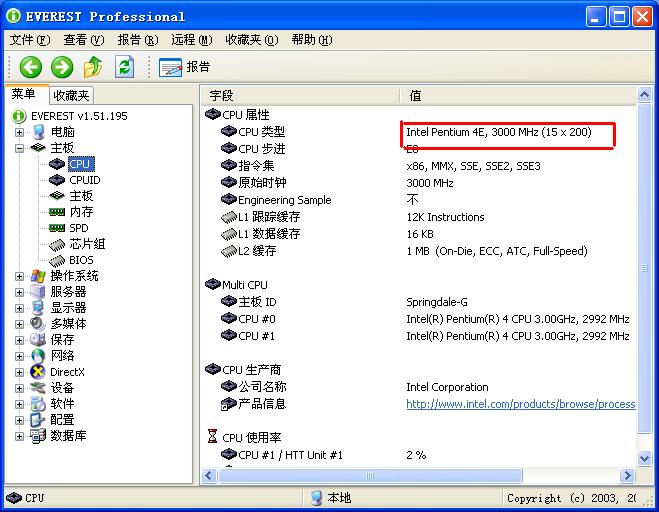Image resolution: width=659 pixels, height=512 pixels.
Task: Open the 远程(M) menu
Action: [192, 40]
